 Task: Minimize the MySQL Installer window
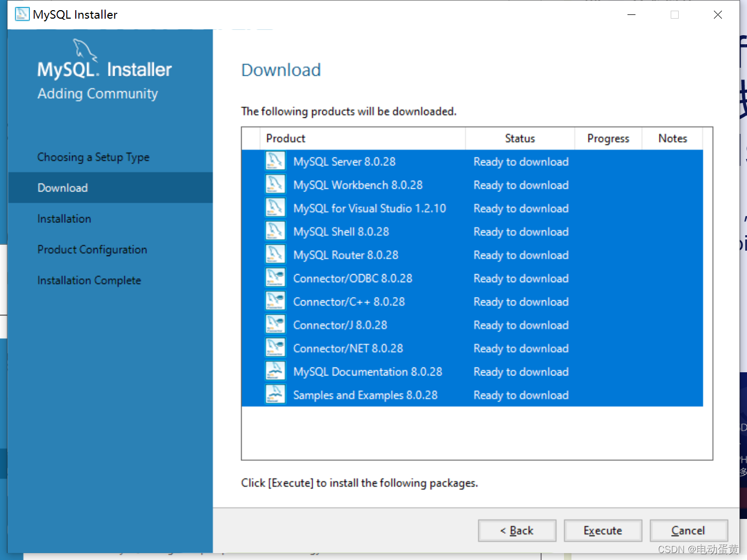[x=631, y=14]
